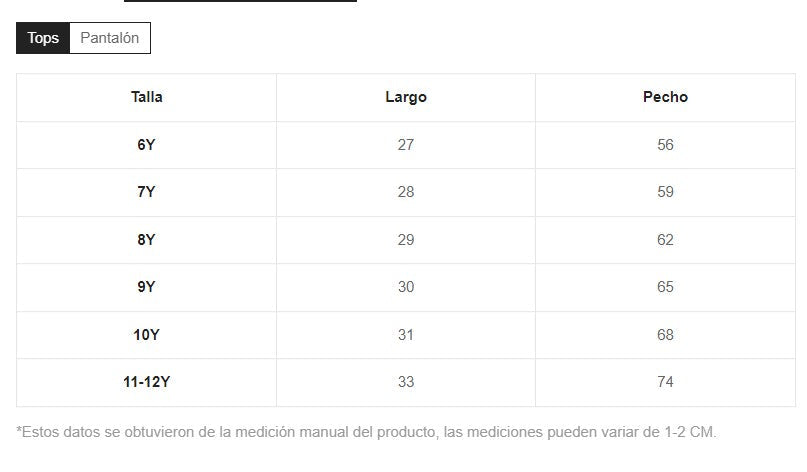The height and width of the screenshot is (472, 807).
Task: Click Largo value 27 for 6Y
Action: click(405, 145)
